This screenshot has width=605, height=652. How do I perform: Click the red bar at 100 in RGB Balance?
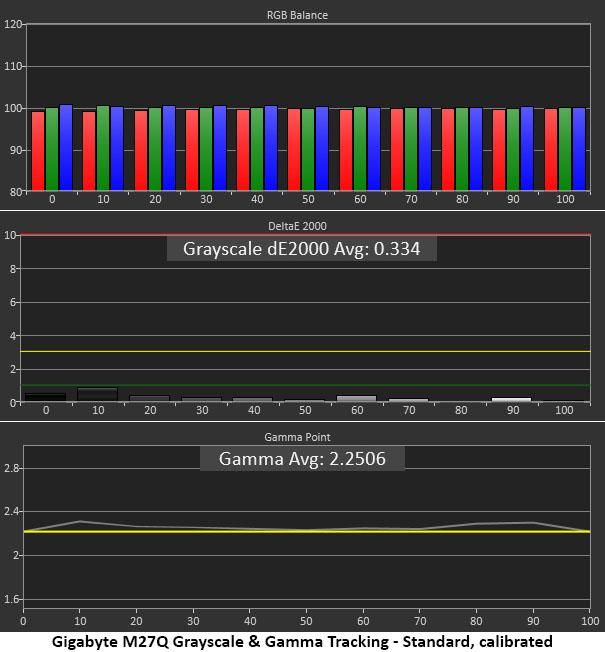click(551, 150)
